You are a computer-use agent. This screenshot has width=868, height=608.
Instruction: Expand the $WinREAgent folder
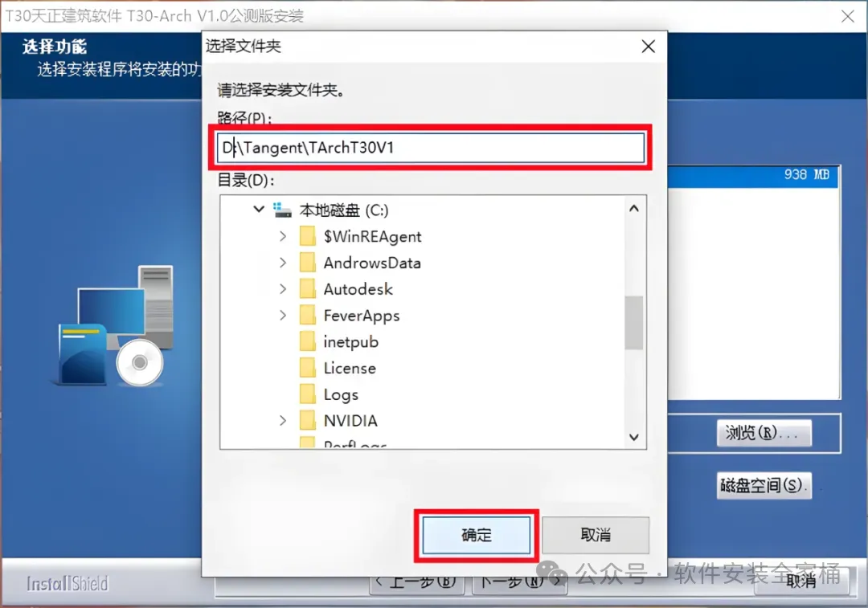click(283, 236)
